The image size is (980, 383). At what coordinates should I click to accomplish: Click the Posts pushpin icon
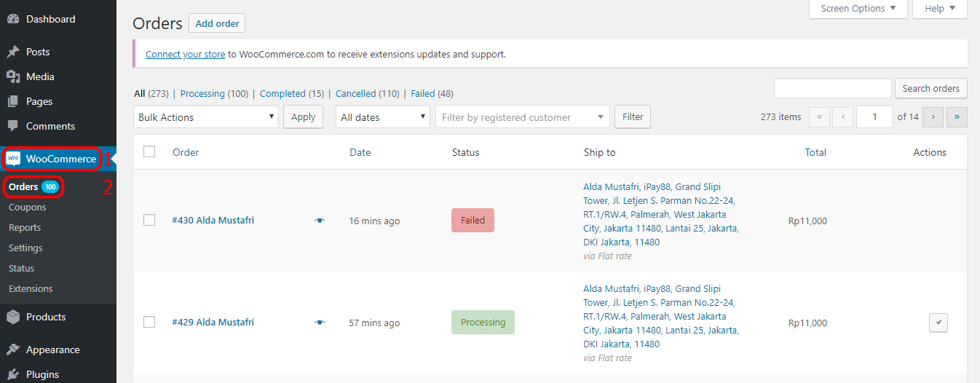tap(13, 52)
